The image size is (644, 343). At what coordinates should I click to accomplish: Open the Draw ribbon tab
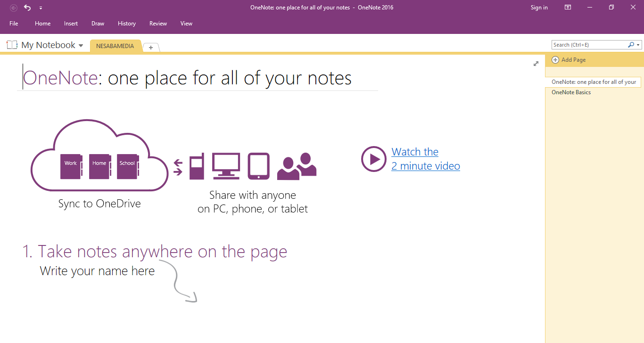[98, 24]
